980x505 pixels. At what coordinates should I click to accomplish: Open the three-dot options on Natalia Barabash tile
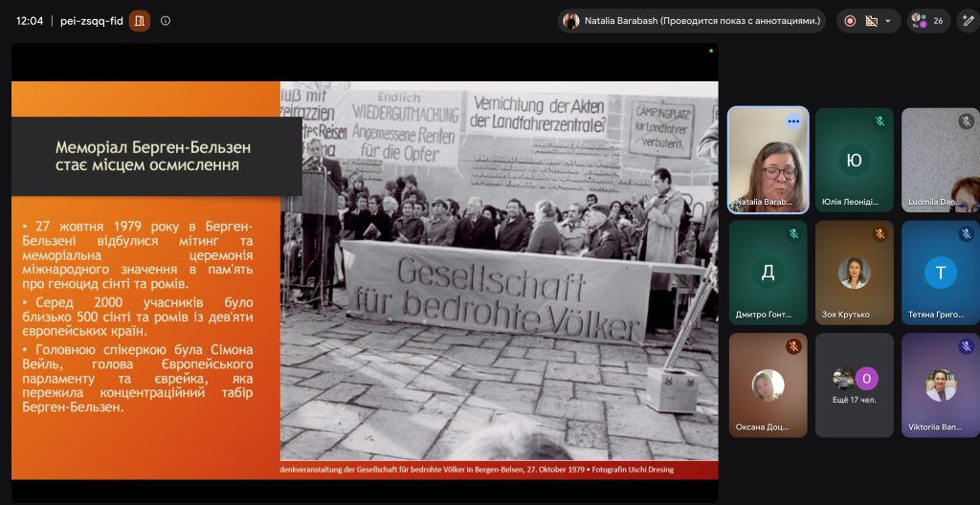793,121
